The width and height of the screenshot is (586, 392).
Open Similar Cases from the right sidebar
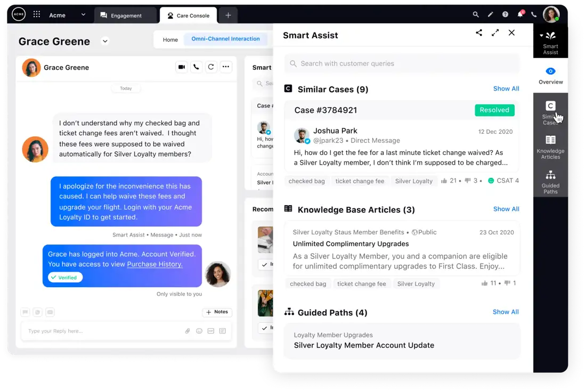[x=550, y=112]
